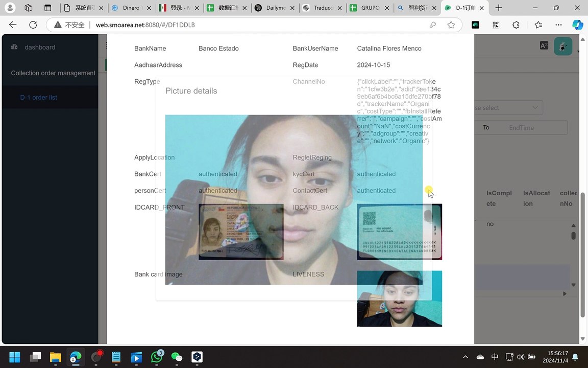Close the D-1订单 browser tab
The image size is (588, 368).
(x=481, y=8)
